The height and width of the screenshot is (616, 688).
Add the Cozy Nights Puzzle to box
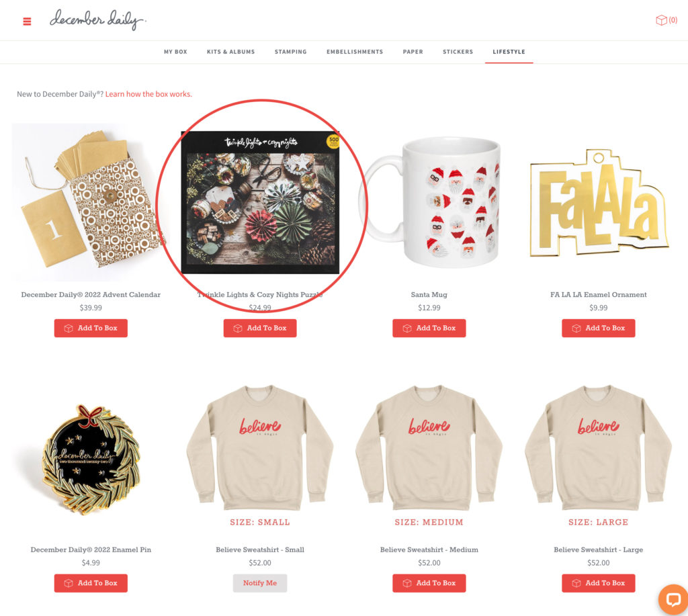[260, 328]
